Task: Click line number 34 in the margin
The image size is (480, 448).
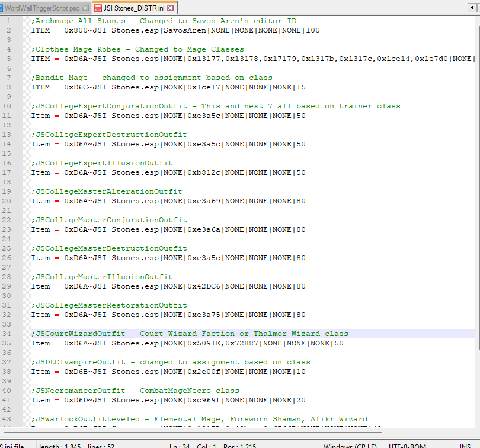Action: 7,334
